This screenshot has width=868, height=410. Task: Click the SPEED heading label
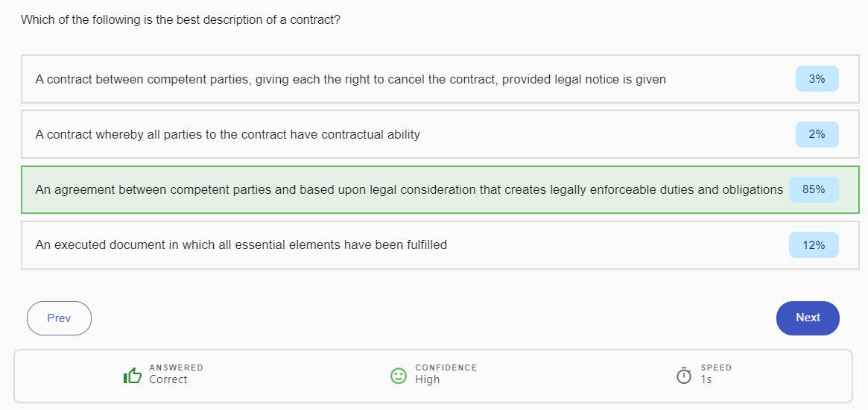716,368
